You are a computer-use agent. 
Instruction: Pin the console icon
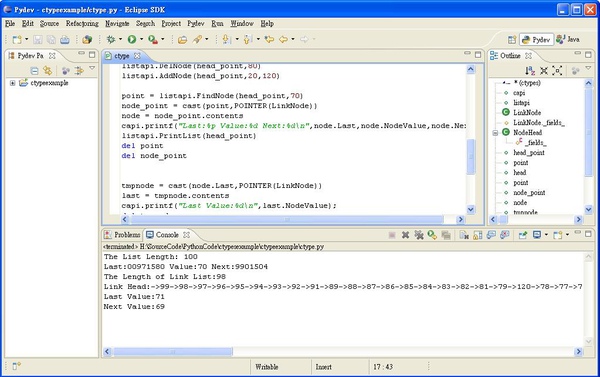[523, 235]
